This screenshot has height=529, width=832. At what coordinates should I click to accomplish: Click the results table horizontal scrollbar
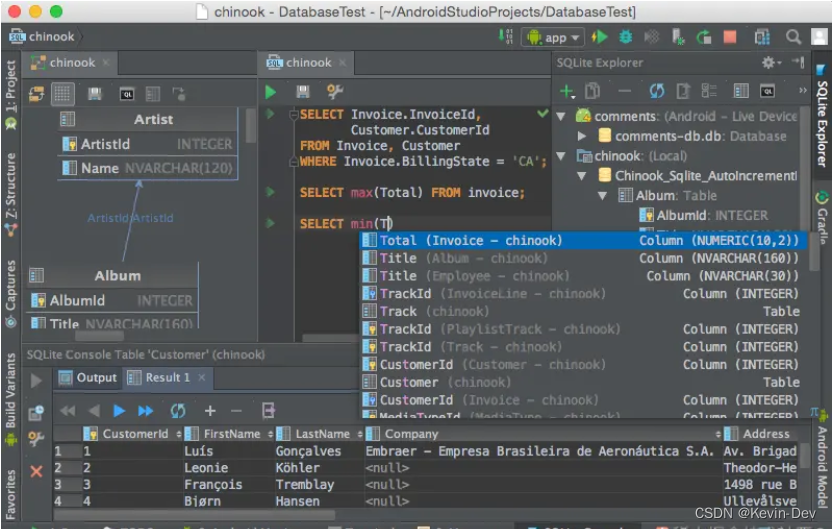click(x=195, y=515)
